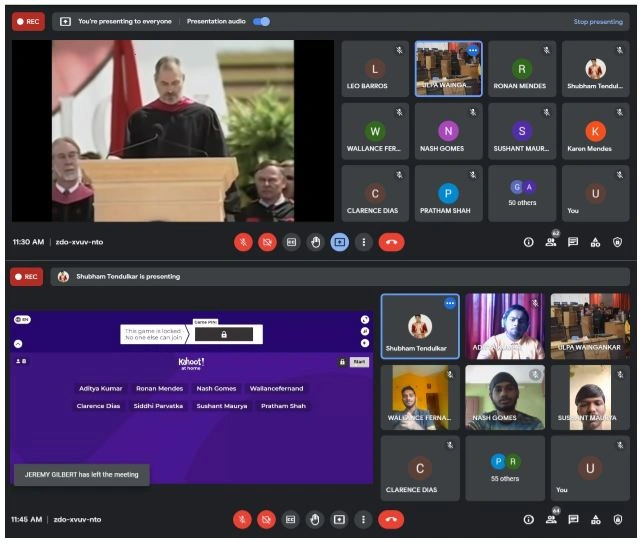Toggle microphone in 11:45 AM meeting toolbar
Image resolution: width=641 pixels, height=543 pixels.
click(x=242, y=520)
